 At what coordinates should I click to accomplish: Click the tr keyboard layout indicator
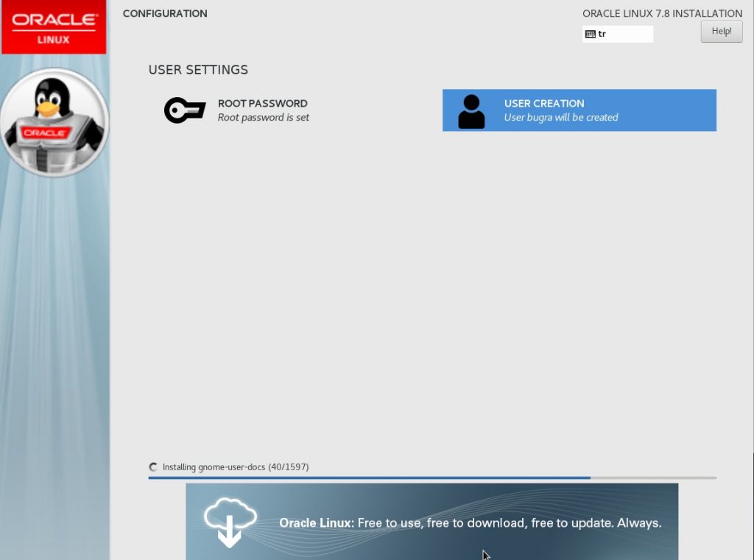[618, 34]
